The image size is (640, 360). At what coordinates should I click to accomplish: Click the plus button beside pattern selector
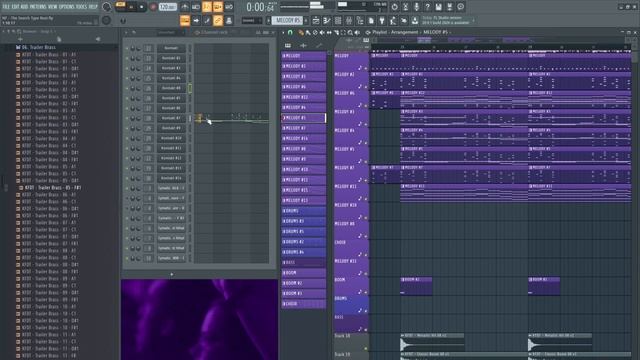[306, 20]
